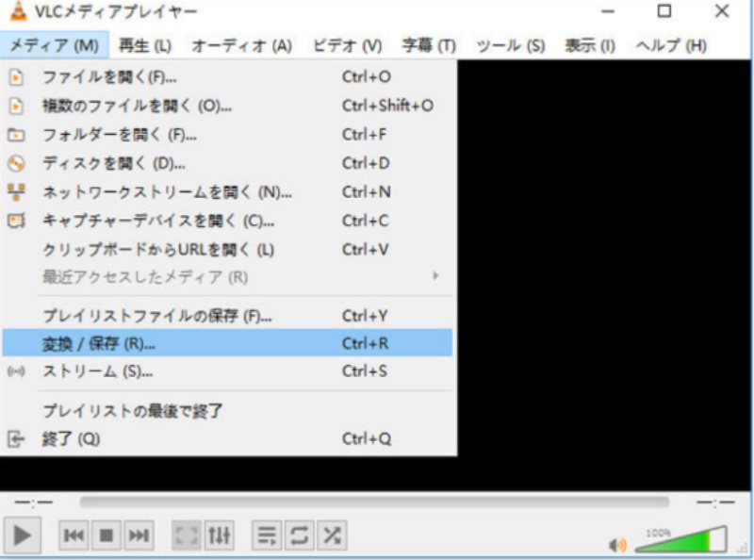Image resolution: width=754 pixels, height=560 pixels.
Task: Select 複数のファイルを開く (O)... entry
Action: point(227,106)
